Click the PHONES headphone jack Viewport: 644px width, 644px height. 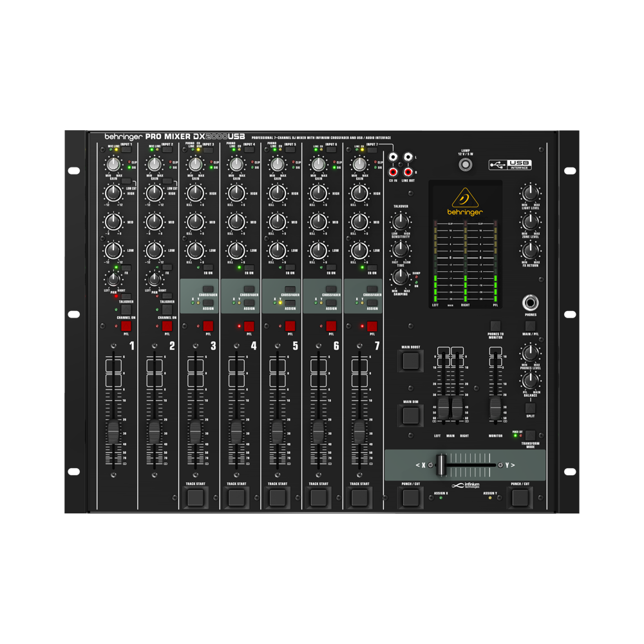530,303
